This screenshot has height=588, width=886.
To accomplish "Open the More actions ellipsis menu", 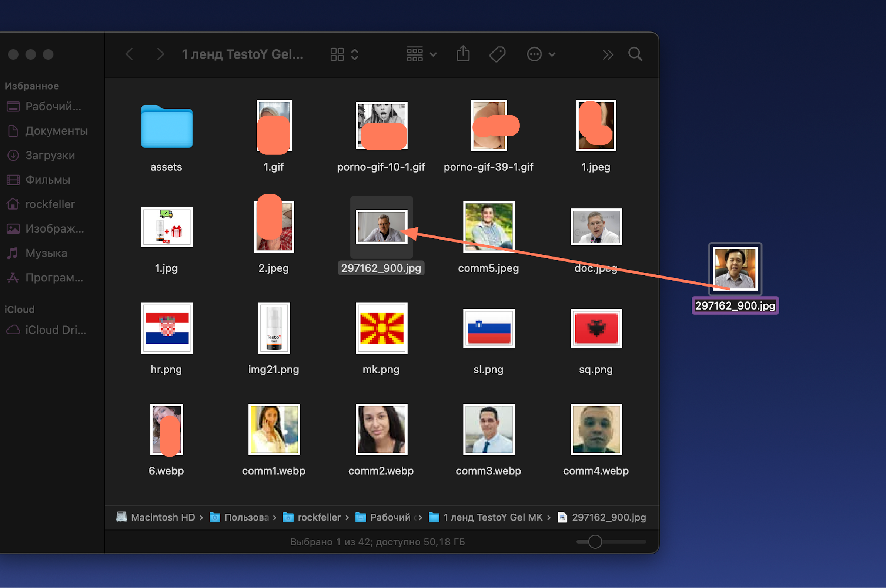I will pyautogui.click(x=541, y=54).
